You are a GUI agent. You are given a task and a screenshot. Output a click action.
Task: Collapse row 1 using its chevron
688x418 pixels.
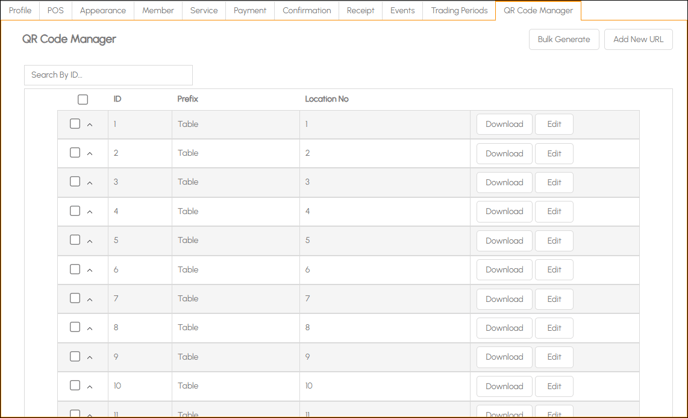click(x=90, y=125)
